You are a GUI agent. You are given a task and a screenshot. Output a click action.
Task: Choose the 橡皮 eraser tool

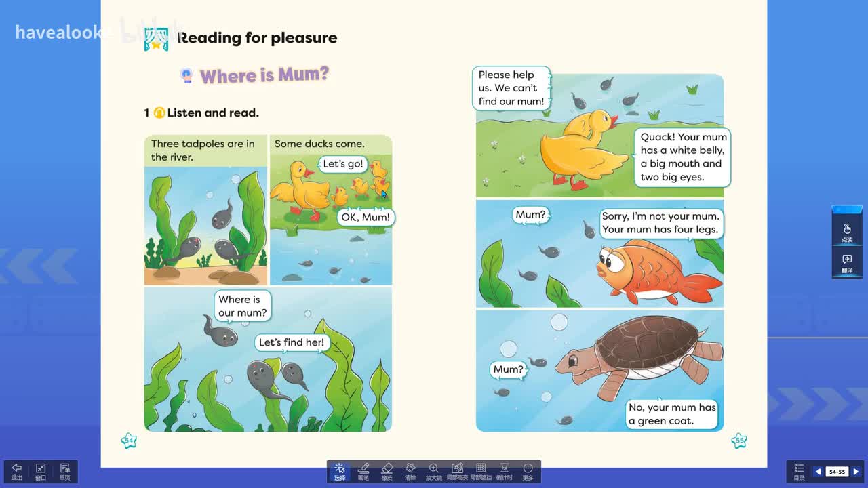tap(387, 471)
